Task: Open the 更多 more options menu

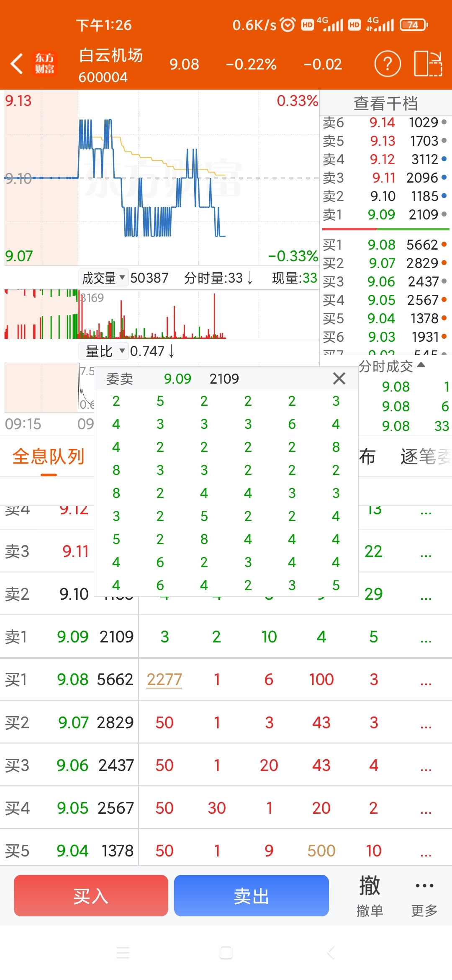Action: pos(424,896)
